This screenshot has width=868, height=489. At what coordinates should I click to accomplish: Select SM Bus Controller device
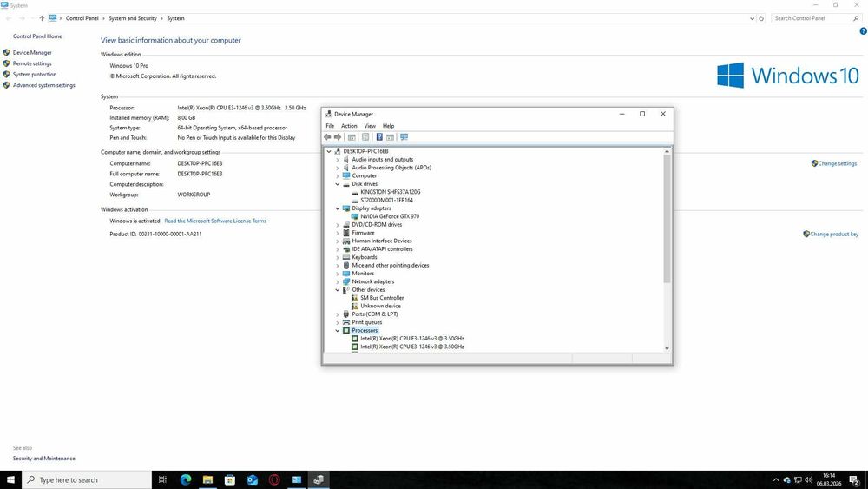pos(382,298)
